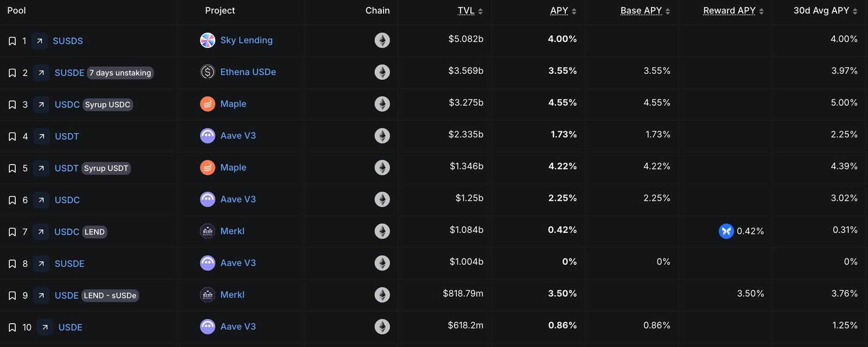Image resolution: width=868 pixels, height=347 pixels.
Task: Bookmark the USDC Syrup pool
Action: click(x=12, y=104)
